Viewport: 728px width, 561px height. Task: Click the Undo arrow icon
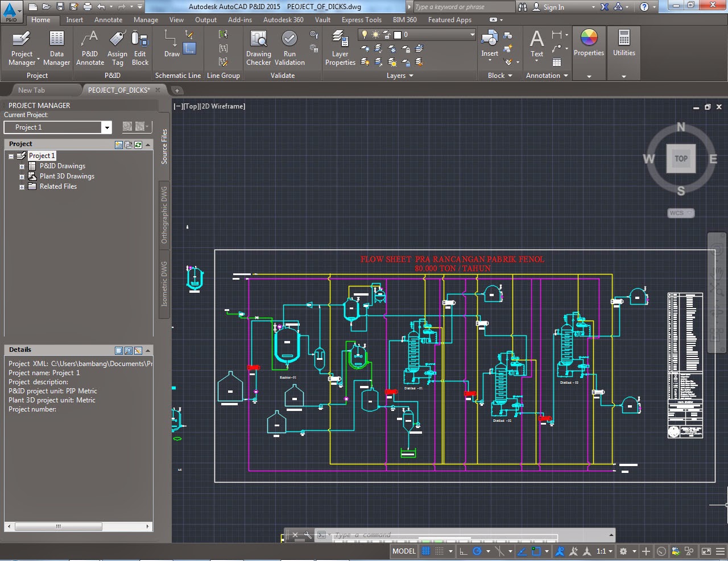pos(101,7)
